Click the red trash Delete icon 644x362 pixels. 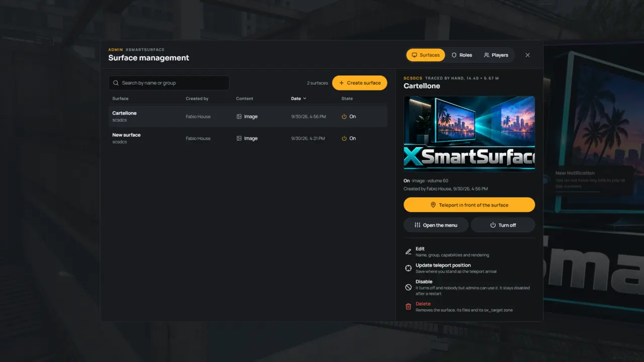click(409, 306)
